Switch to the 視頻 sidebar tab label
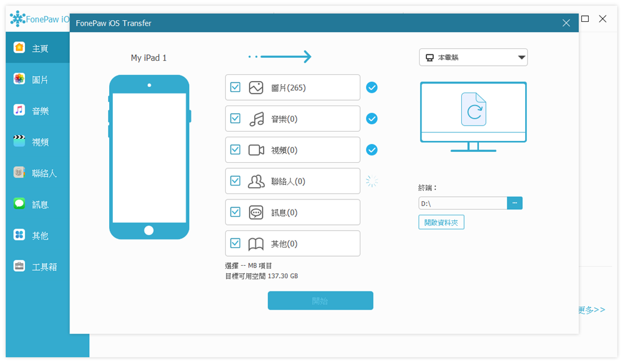624x364 pixels. click(40, 142)
